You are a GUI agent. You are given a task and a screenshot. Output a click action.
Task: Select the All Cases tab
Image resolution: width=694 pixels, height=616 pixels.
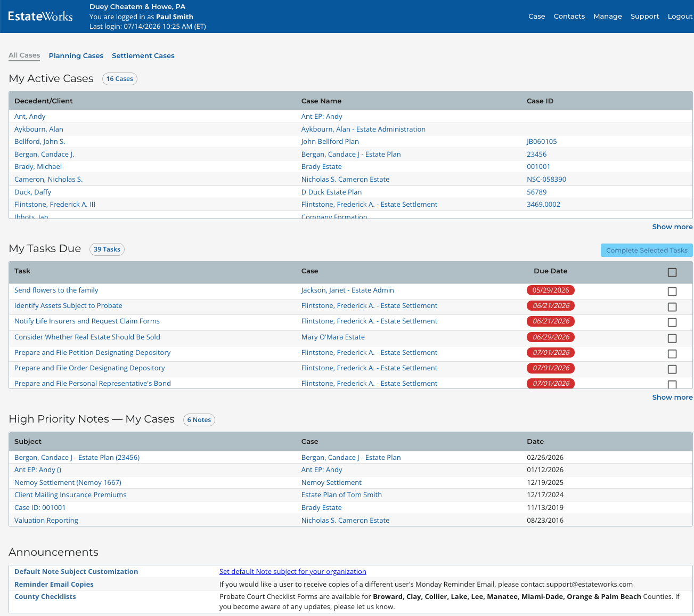click(25, 55)
